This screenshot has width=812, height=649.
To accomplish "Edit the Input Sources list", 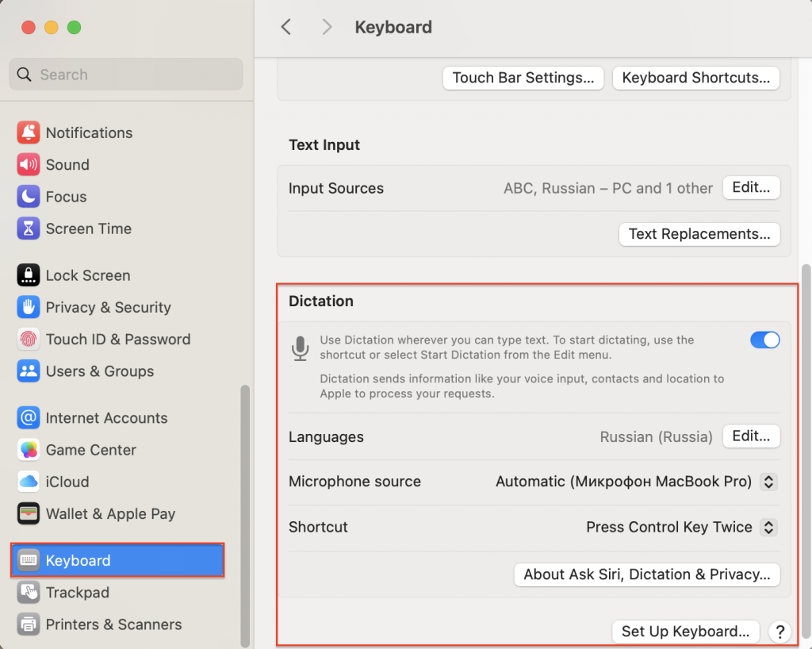I will coord(750,188).
